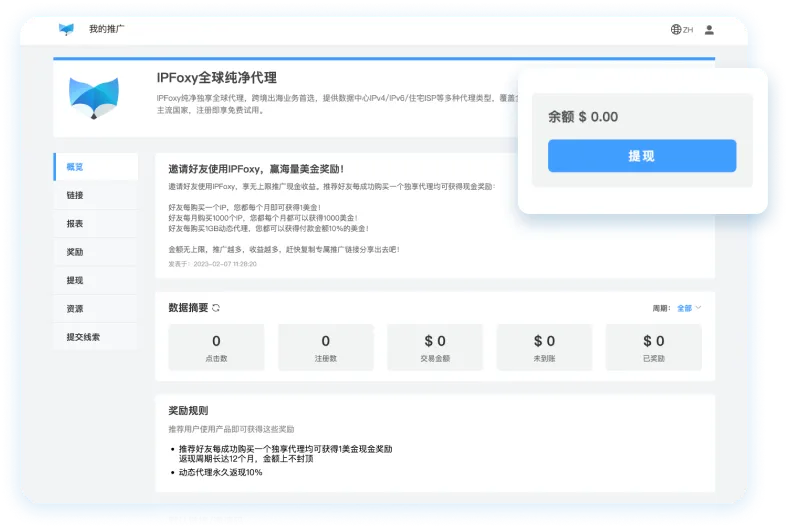
Task: Click the 交易金额 stat card
Action: pos(435,347)
